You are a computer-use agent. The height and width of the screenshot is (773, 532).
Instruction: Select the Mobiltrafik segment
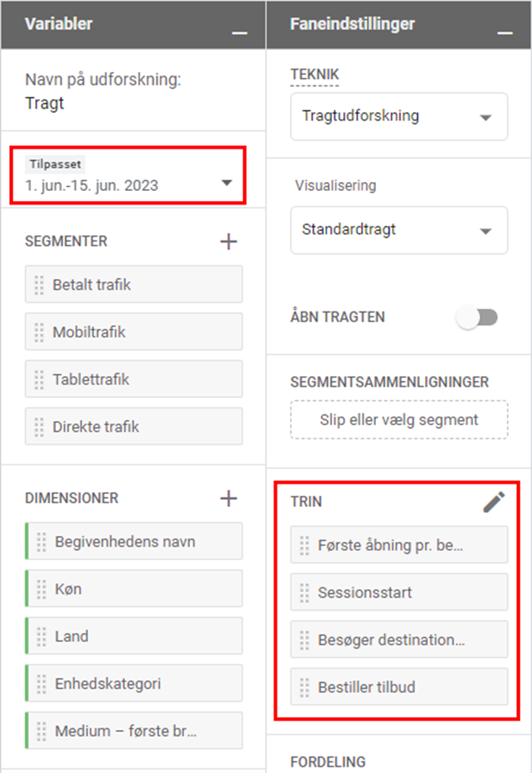click(x=133, y=331)
